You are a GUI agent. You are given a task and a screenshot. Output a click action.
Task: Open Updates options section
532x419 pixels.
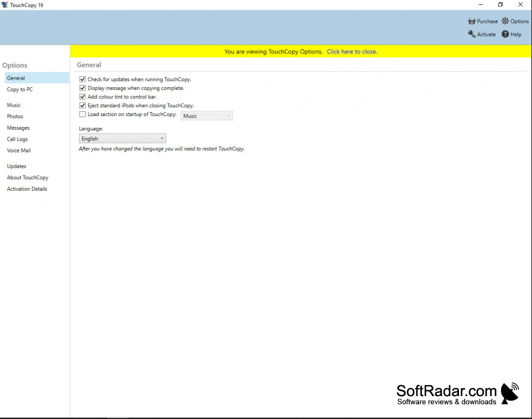click(16, 166)
